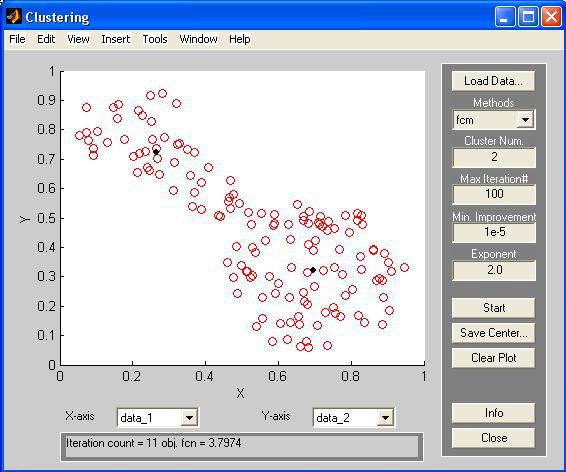Click the Load Data button
The image size is (566, 472).
tap(493, 81)
